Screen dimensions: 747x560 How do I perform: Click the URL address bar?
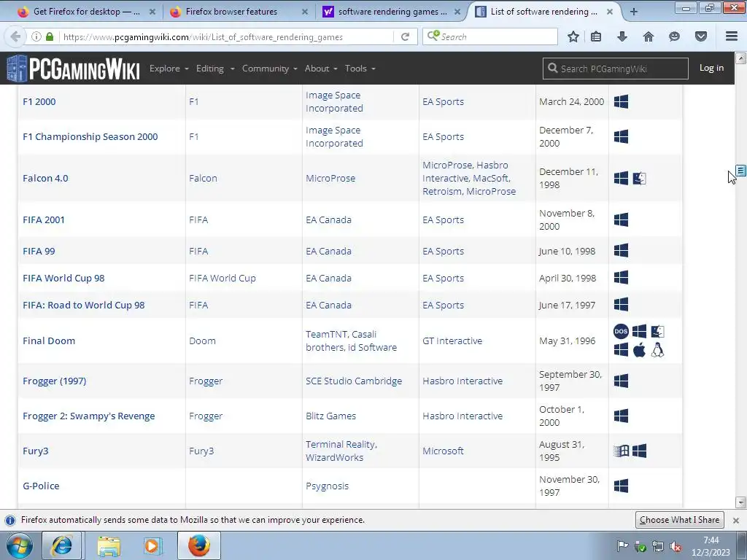[228, 36]
